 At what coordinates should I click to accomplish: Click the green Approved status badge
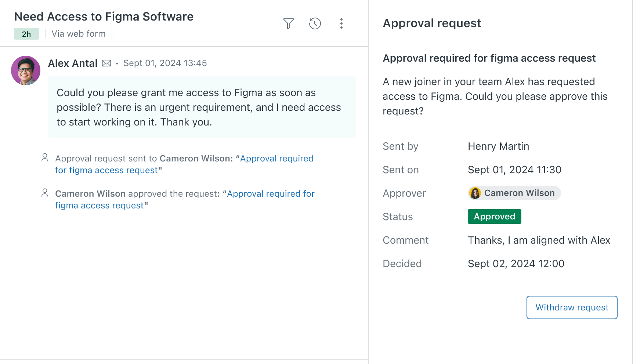(495, 216)
